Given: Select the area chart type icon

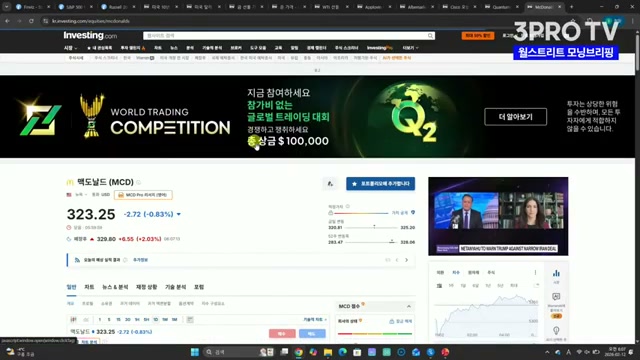Looking at the screenshot, I should coord(86,320).
